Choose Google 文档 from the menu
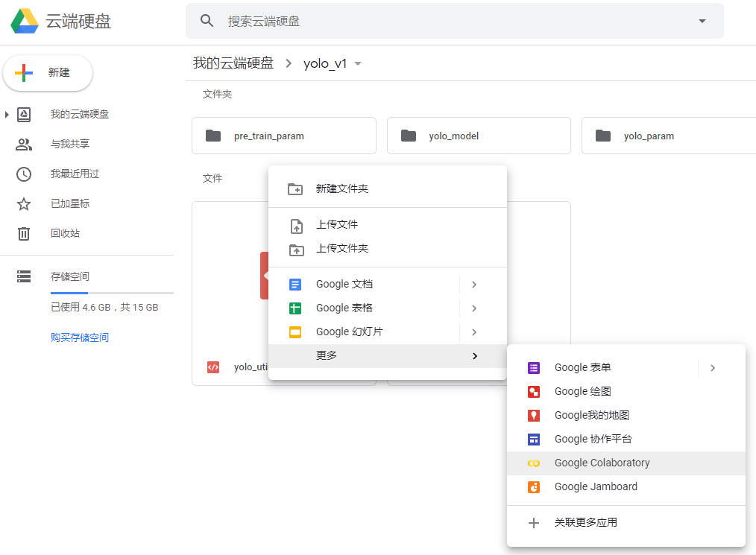This screenshot has height=555, width=756. (x=364, y=285)
